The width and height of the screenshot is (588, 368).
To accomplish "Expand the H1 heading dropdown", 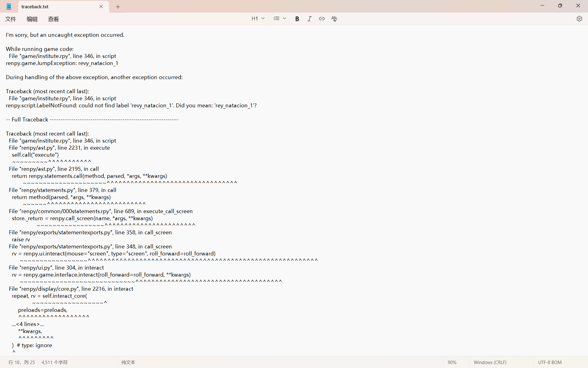I will tap(258, 19).
